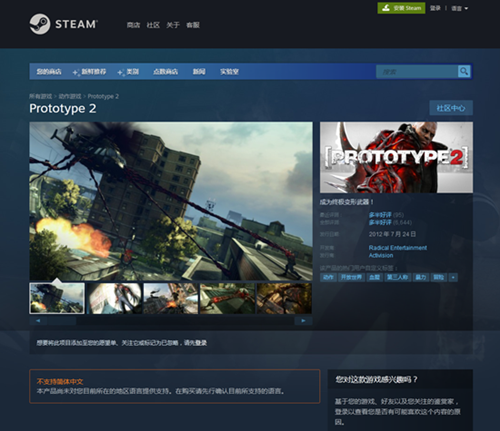500x431 pixels.
Task: Click the thumbnail strip scrollbar handle
Action: pyautogui.click(x=62, y=321)
